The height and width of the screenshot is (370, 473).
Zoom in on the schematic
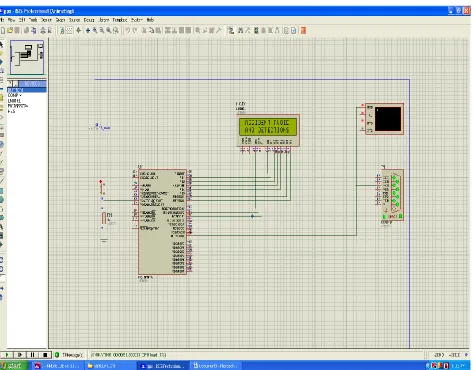click(95, 31)
